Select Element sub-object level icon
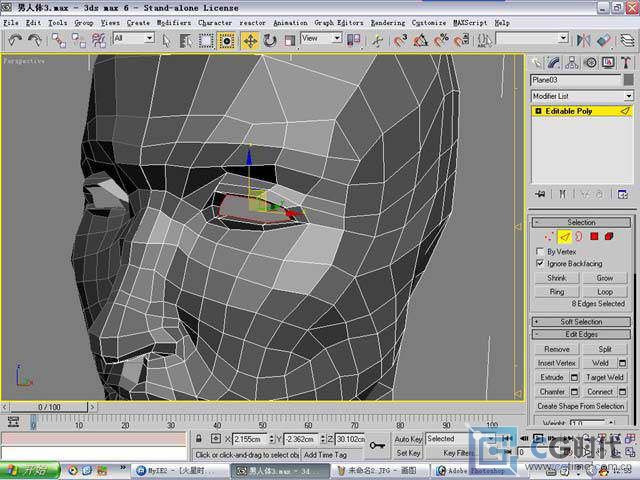The height and width of the screenshot is (480, 640). [609, 236]
